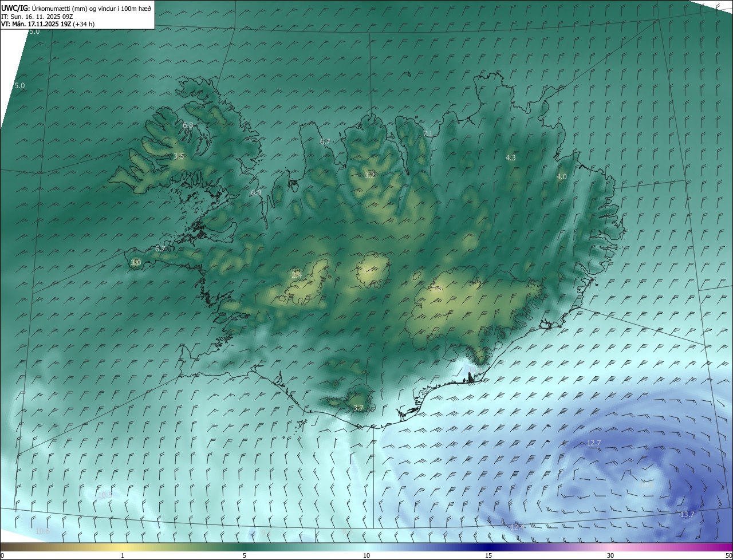The height and width of the screenshot is (560, 733).
Task: Select the 3.0 precipitation value label
Action: (x=136, y=262)
